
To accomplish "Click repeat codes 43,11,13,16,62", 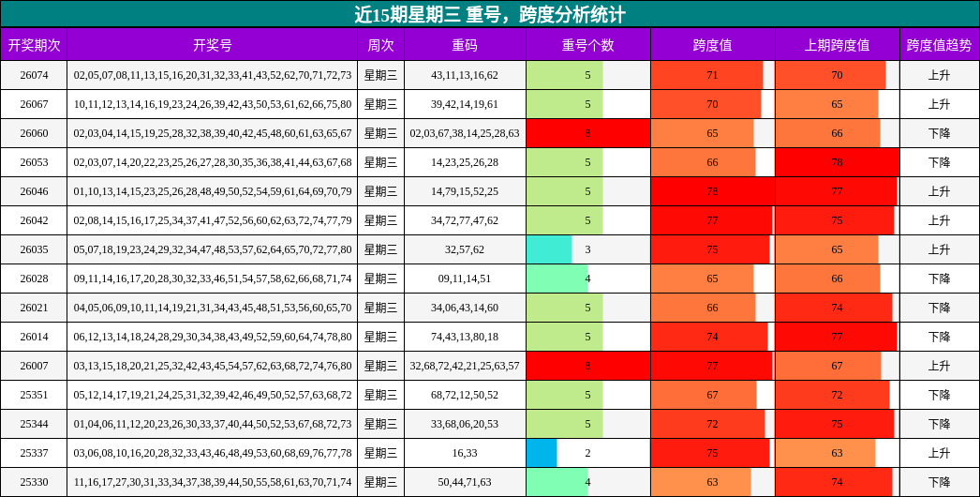I will point(465,75).
